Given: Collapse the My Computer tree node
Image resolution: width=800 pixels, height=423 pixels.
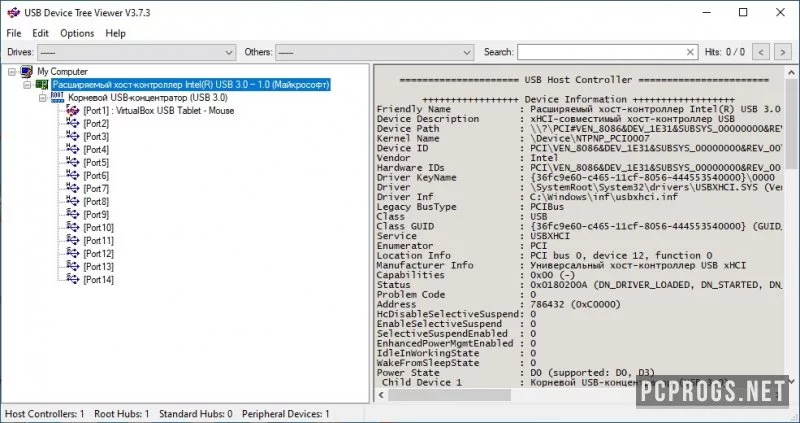Looking at the screenshot, I should click(12, 72).
